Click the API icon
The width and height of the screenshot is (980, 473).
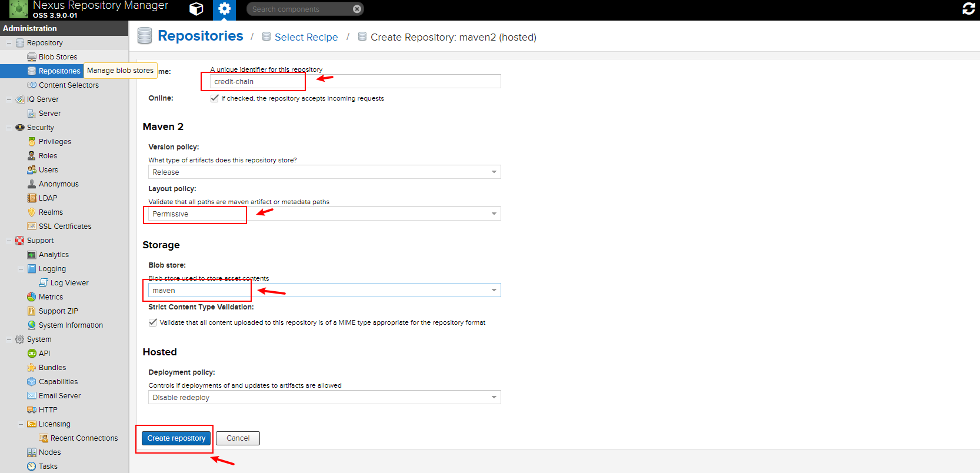pos(32,354)
